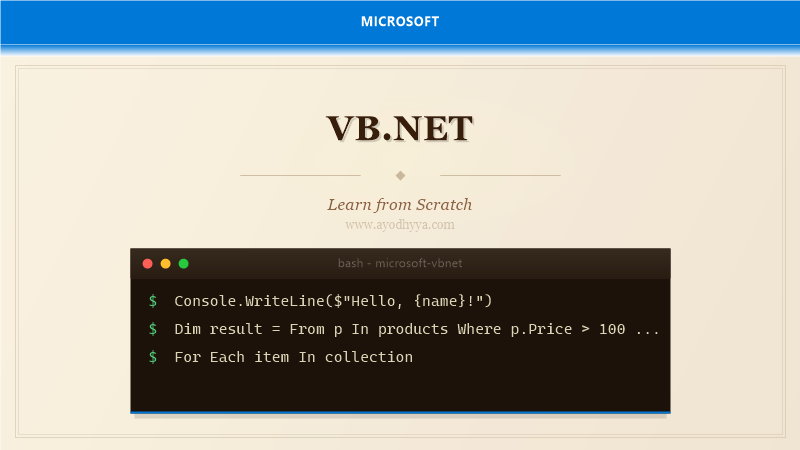Click the green maximize dot in terminal
The width and height of the screenshot is (800, 450).
pyautogui.click(x=184, y=263)
